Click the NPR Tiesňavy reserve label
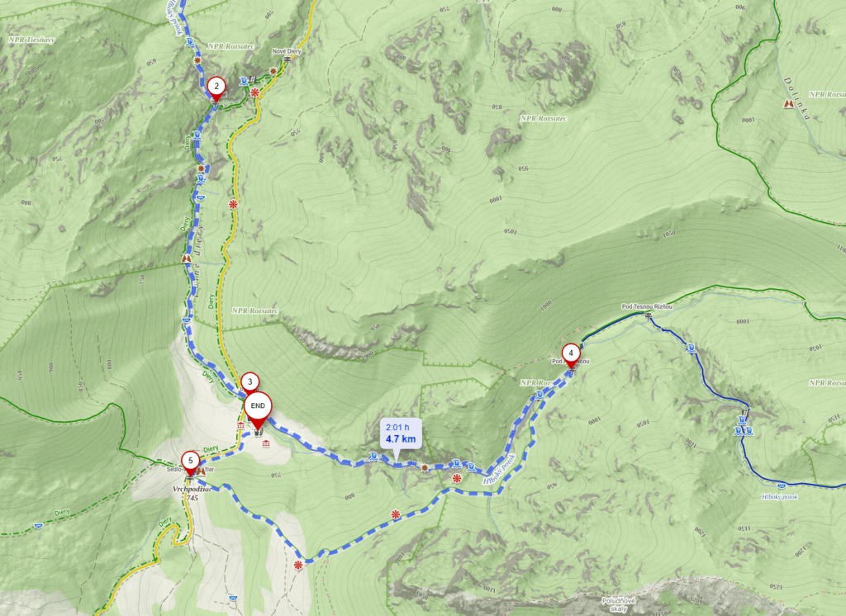Screen dimensions: 846x616 (32, 40)
